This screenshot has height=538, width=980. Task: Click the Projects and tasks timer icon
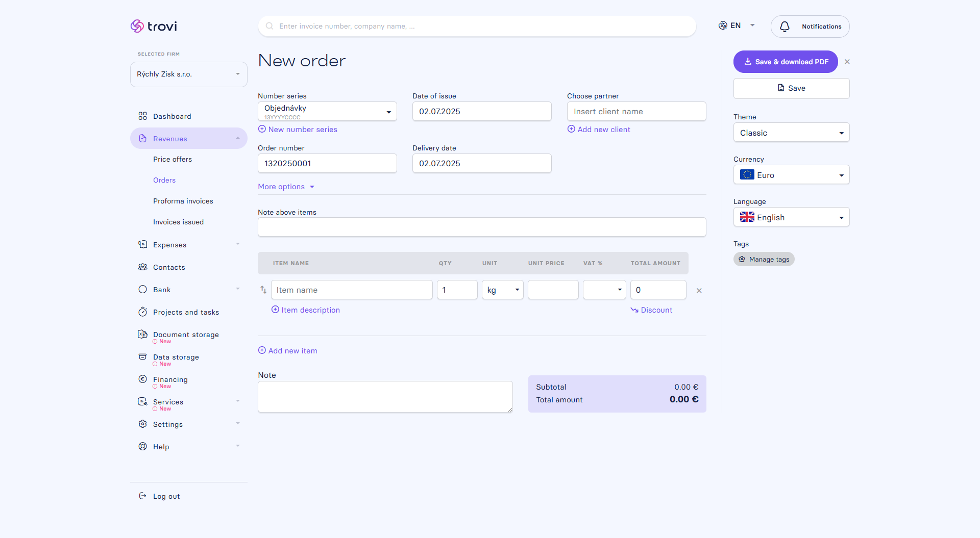click(142, 312)
